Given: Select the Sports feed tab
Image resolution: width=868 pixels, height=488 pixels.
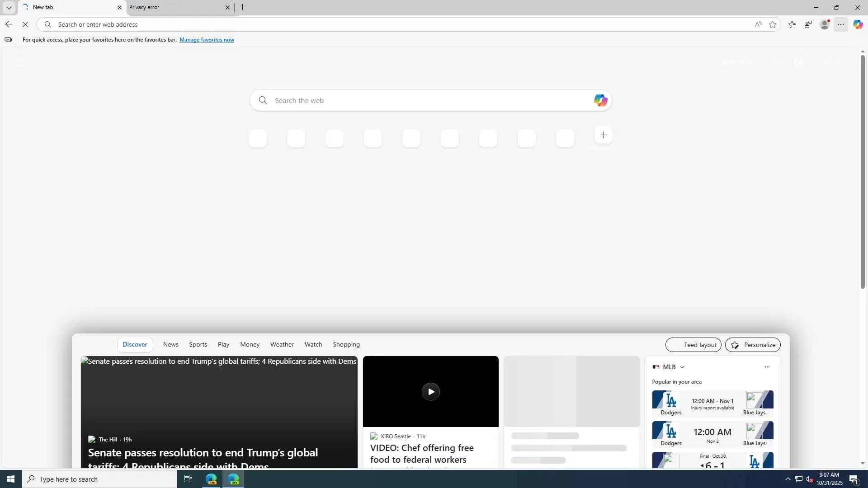Looking at the screenshot, I should coord(198,344).
